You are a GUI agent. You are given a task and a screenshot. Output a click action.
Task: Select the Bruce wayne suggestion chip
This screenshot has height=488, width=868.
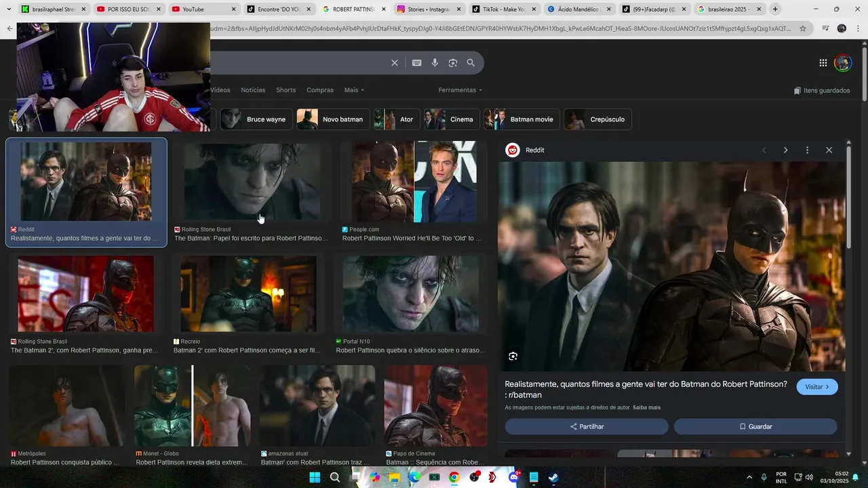point(256,119)
